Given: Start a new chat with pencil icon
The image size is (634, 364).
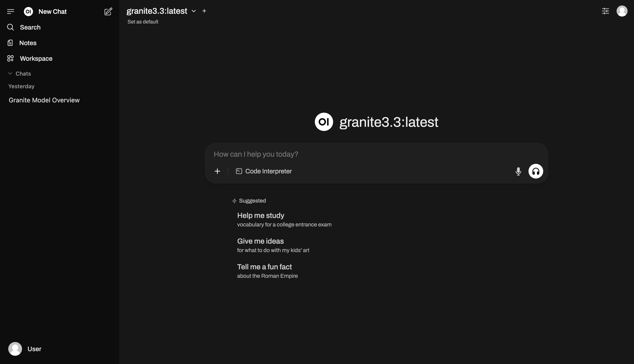Looking at the screenshot, I should 108,12.
